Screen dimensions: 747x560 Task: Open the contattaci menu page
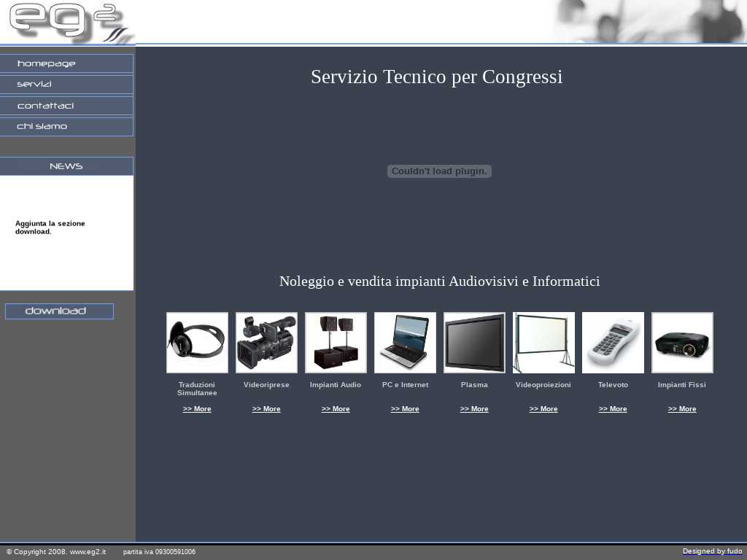click(66, 106)
